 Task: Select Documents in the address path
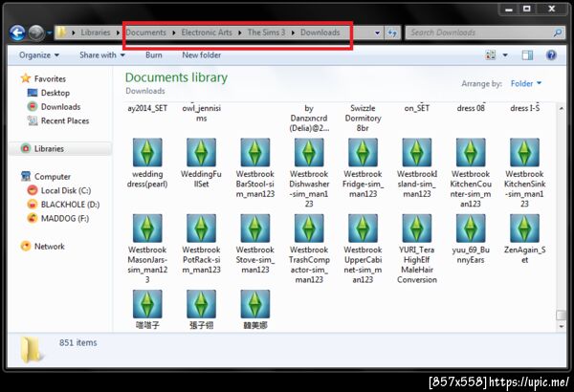pos(146,33)
